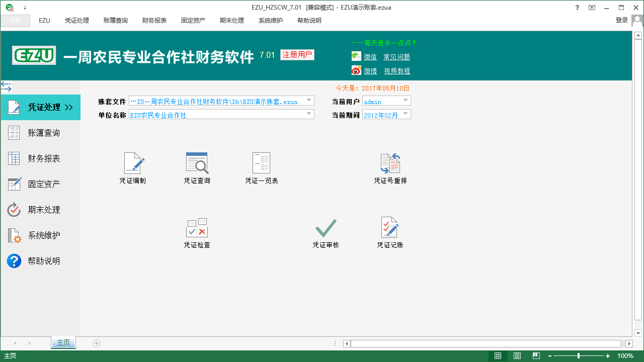The height and width of the screenshot is (362, 644).
Task: Select 系统维护 in the left sidebar
Action: tap(40, 235)
